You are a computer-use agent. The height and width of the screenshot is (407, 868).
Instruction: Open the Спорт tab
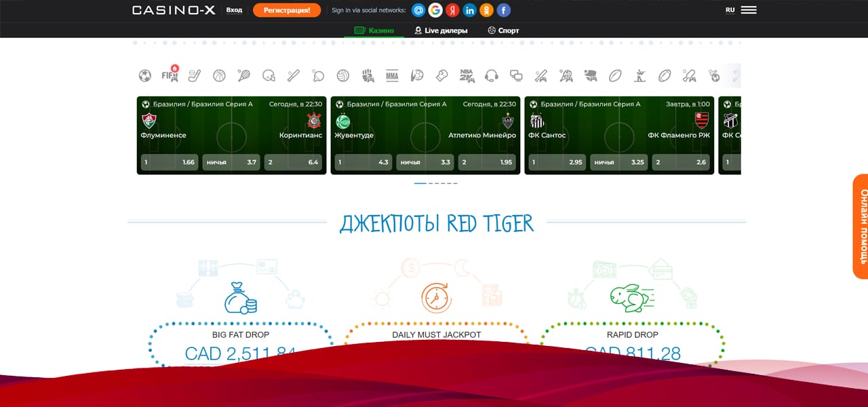coord(503,31)
